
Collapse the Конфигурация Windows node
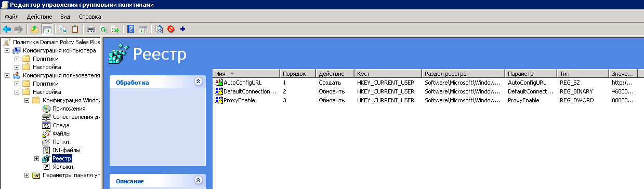[27, 100]
